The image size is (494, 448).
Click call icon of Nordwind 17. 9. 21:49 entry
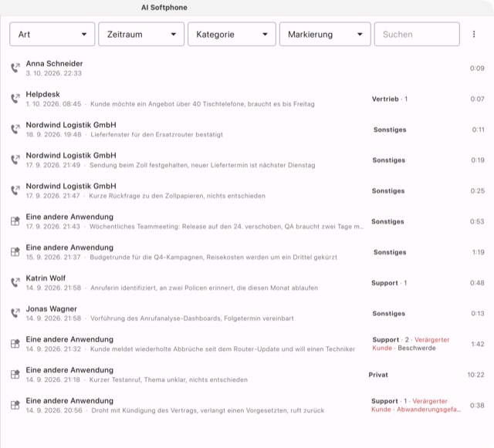coord(15,160)
